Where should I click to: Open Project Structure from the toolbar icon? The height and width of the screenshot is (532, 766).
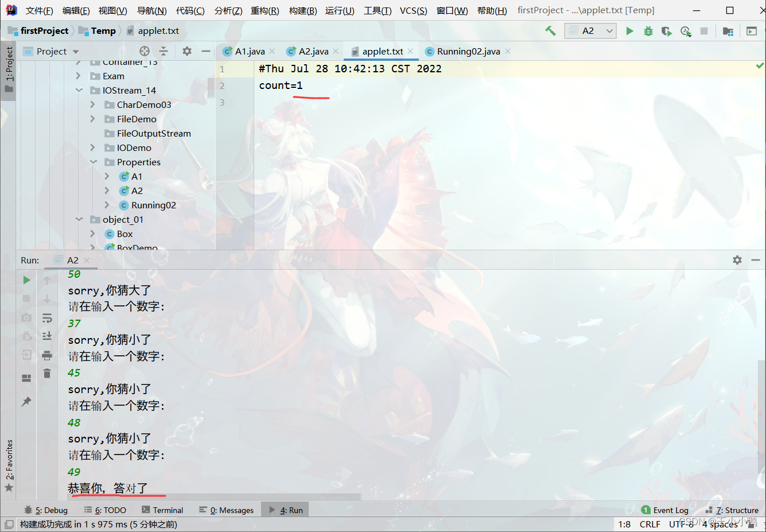728,31
